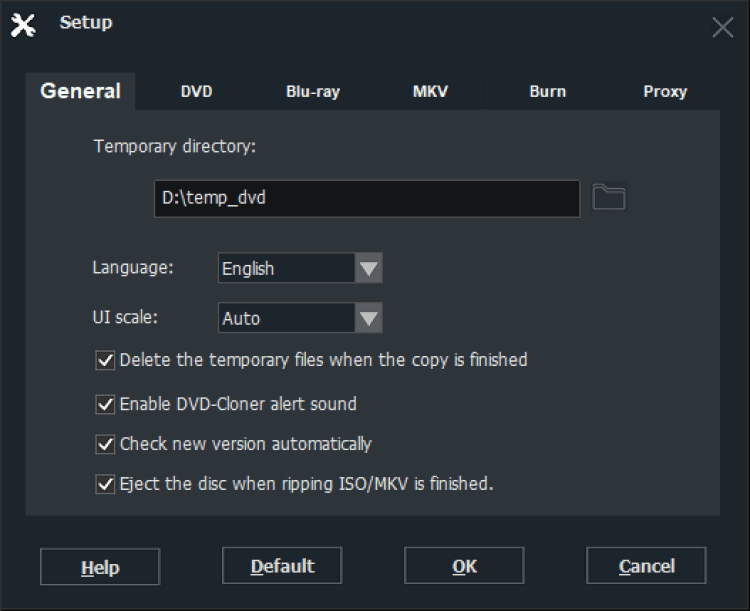This screenshot has height=611, width=750.
Task: Switch to the DVD tab
Action: click(x=196, y=92)
